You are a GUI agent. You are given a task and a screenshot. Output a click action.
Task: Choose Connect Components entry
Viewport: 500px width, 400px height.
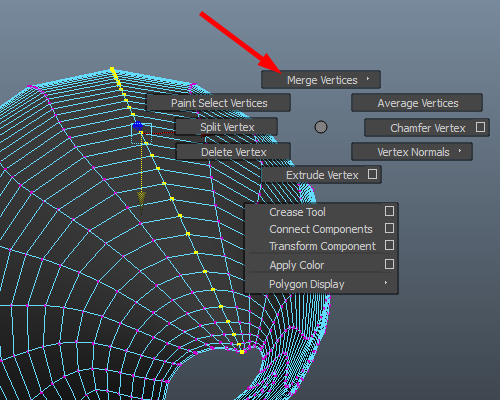321,229
